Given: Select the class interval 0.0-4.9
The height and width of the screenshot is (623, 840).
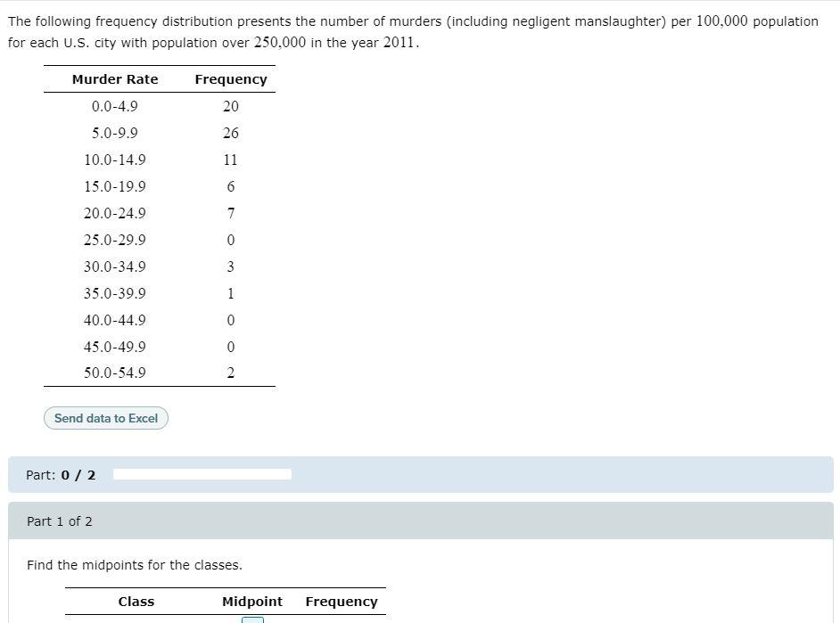Looking at the screenshot, I should 114,106.
